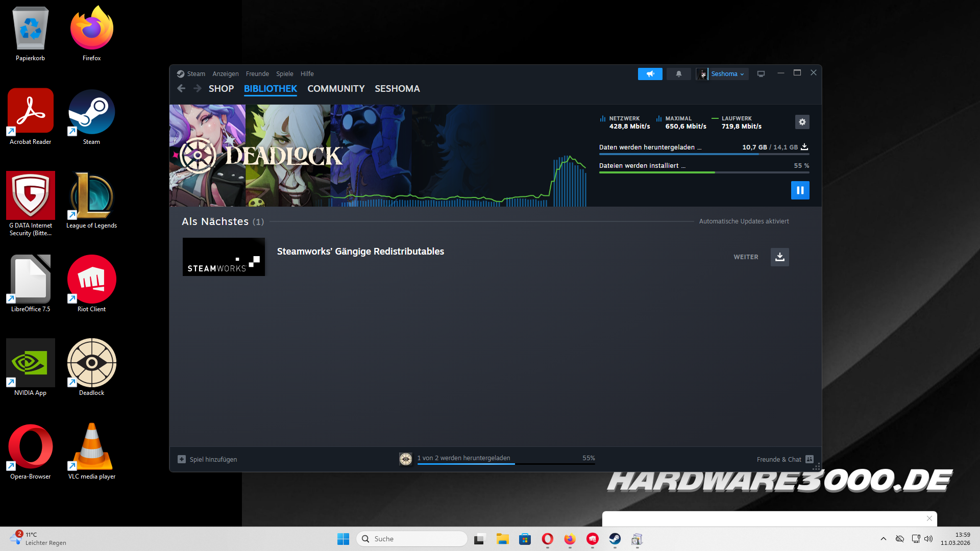
Task: Click Spiel hinzufügen plus icon
Action: coord(182,459)
